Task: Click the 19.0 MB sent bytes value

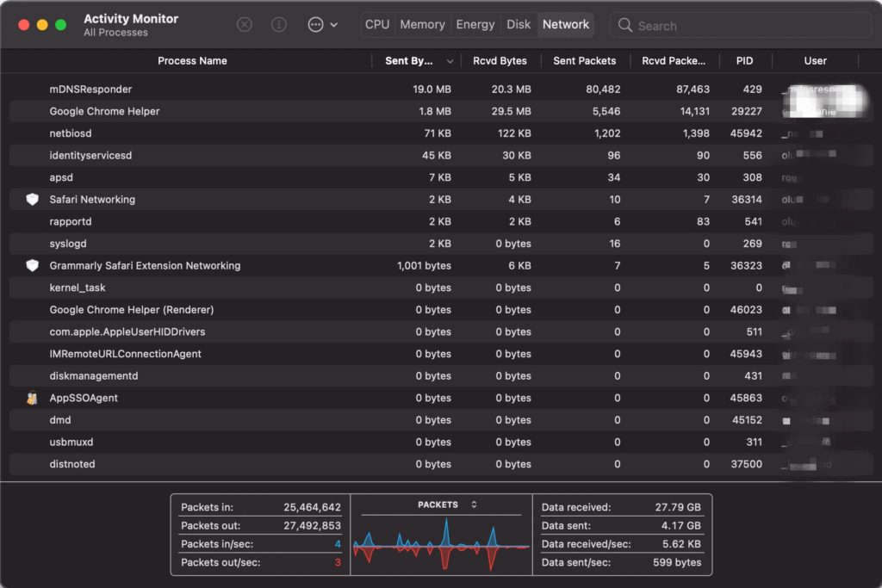Action: coord(432,90)
